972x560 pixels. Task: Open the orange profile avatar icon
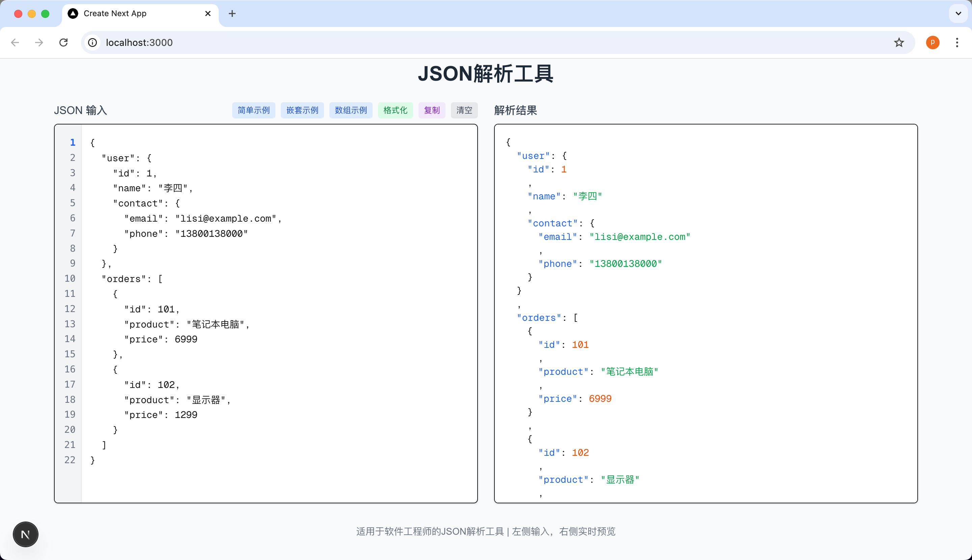(933, 42)
